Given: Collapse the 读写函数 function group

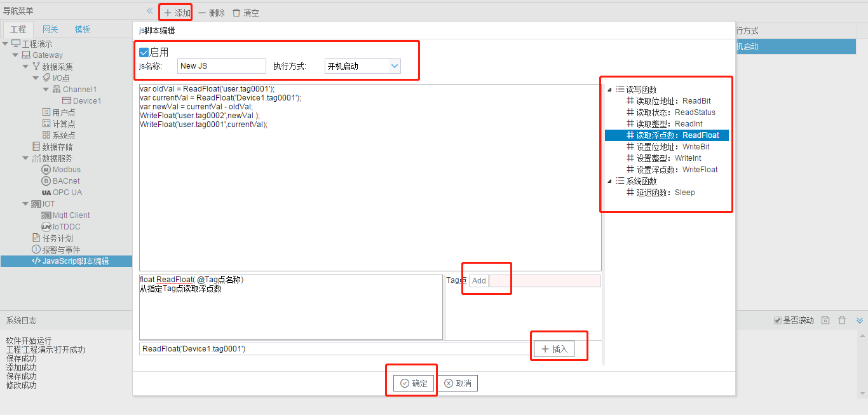Looking at the screenshot, I should coord(610,90).
